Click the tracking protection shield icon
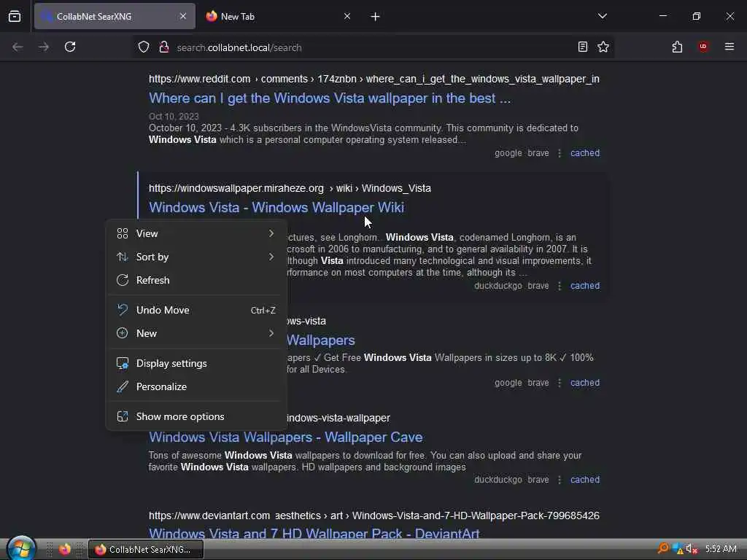747x560 pixels. point(144,47)
